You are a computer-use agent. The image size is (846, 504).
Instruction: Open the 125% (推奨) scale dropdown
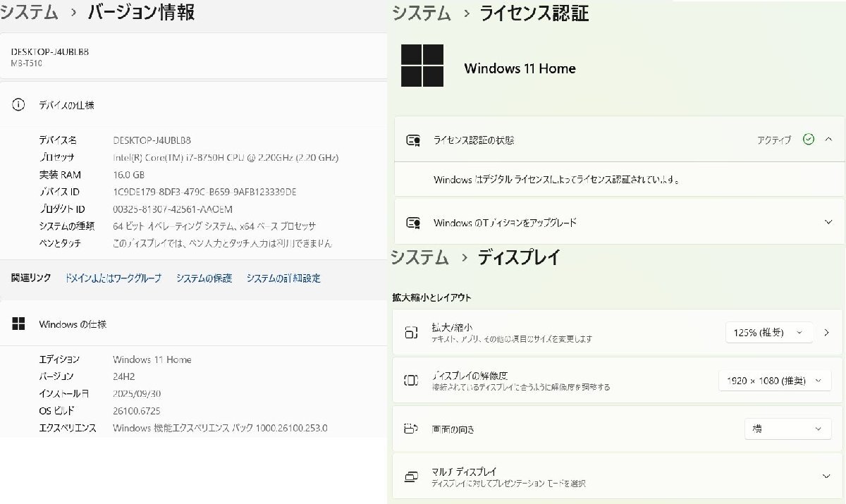[x=769, y=333]
